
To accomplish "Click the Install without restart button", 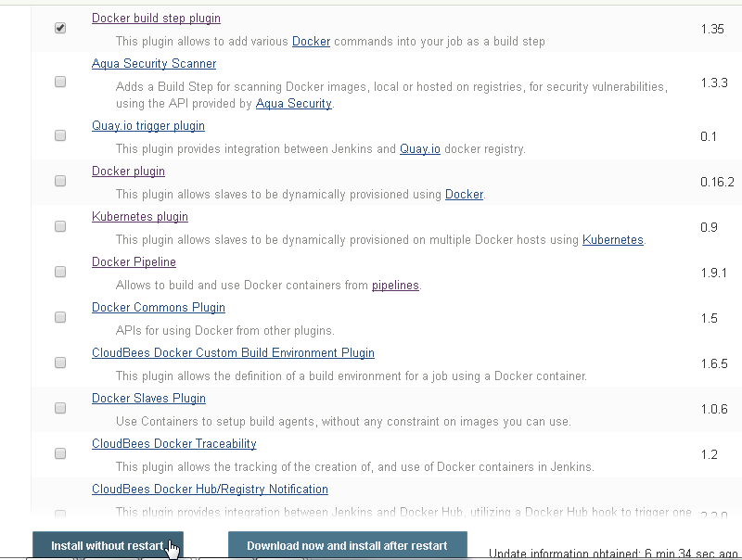I will tap(108, 545).
